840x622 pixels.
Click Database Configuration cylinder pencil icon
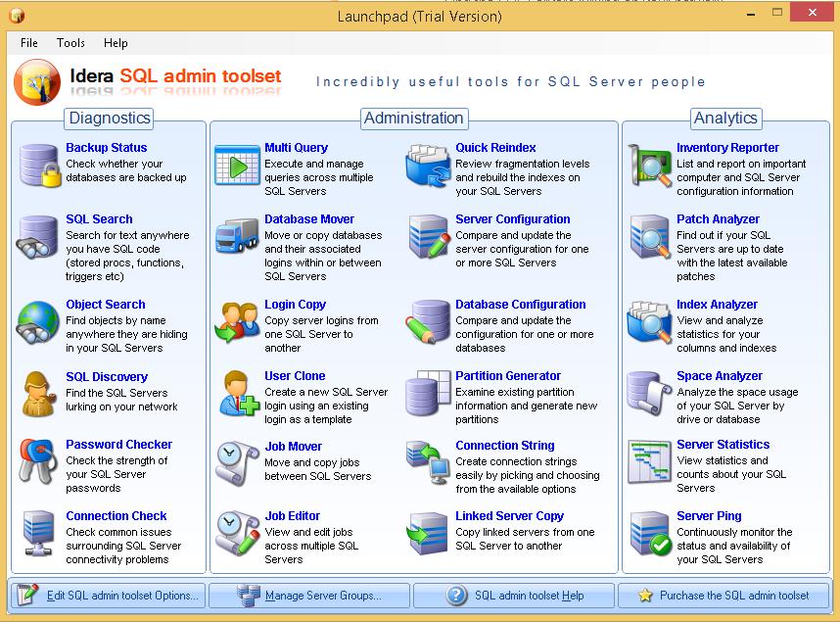[428, 322]
